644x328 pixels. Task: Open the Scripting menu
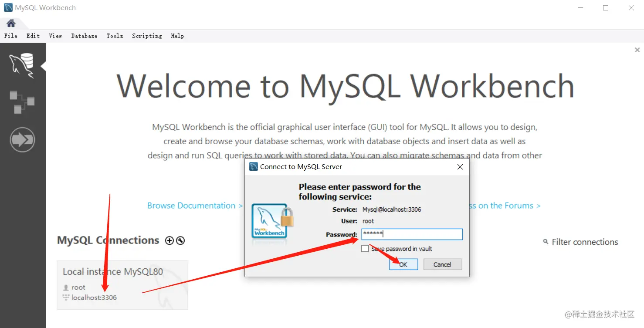(x=147, y=36)
